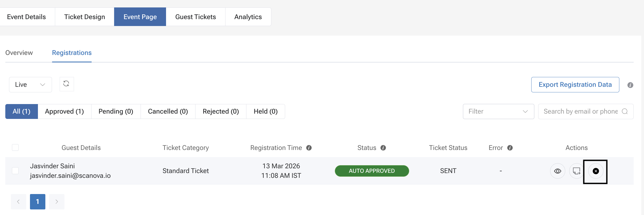
Task: Go to next page arrow
Action: (57, 202)
